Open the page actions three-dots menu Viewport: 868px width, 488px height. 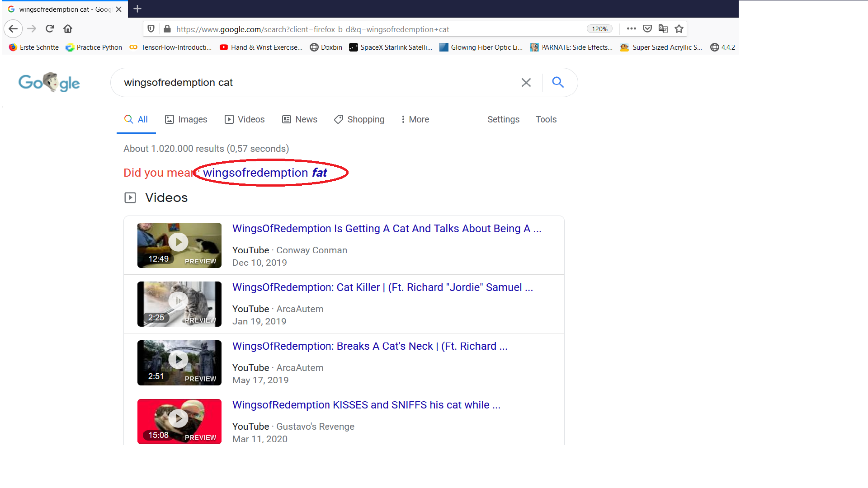pos(631,28)
